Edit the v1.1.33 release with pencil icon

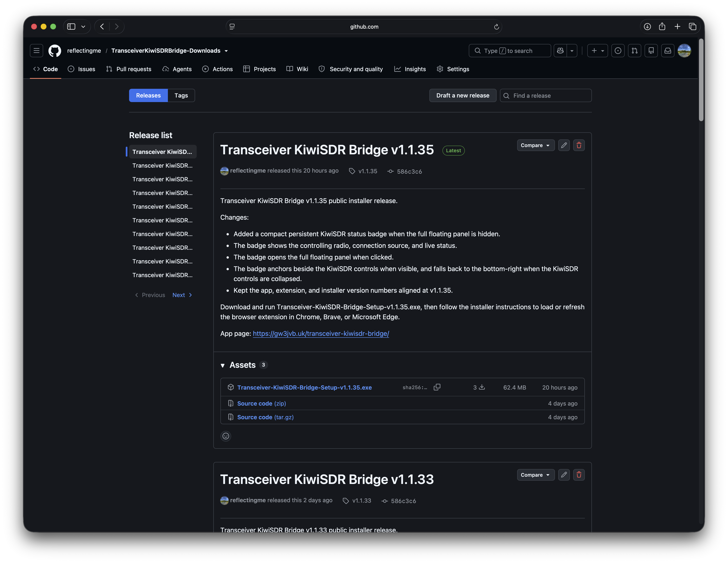(564, 475)
